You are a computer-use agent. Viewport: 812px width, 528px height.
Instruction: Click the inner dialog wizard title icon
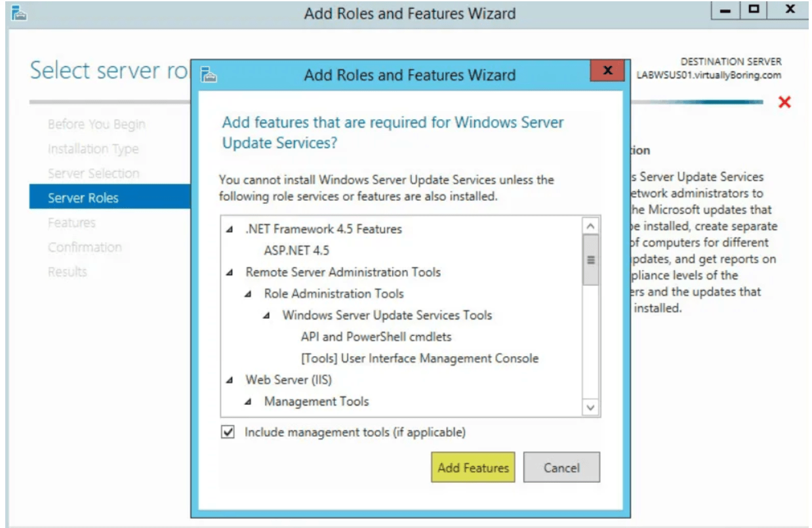(x=209, y=75)
